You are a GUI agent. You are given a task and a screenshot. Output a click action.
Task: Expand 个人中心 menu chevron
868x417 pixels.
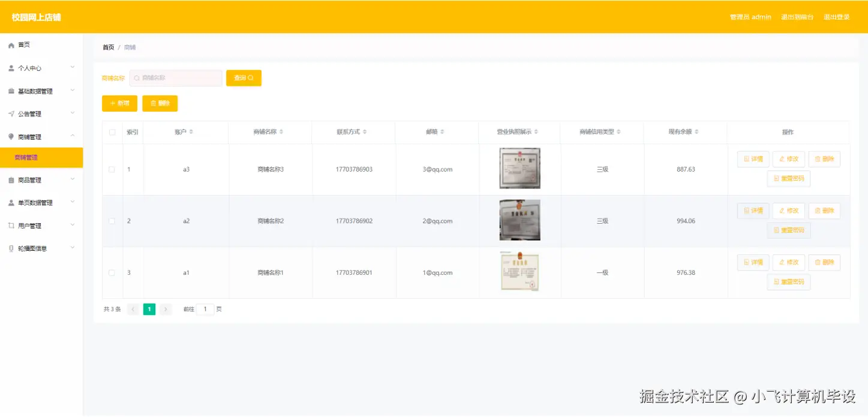pos(73,68)
